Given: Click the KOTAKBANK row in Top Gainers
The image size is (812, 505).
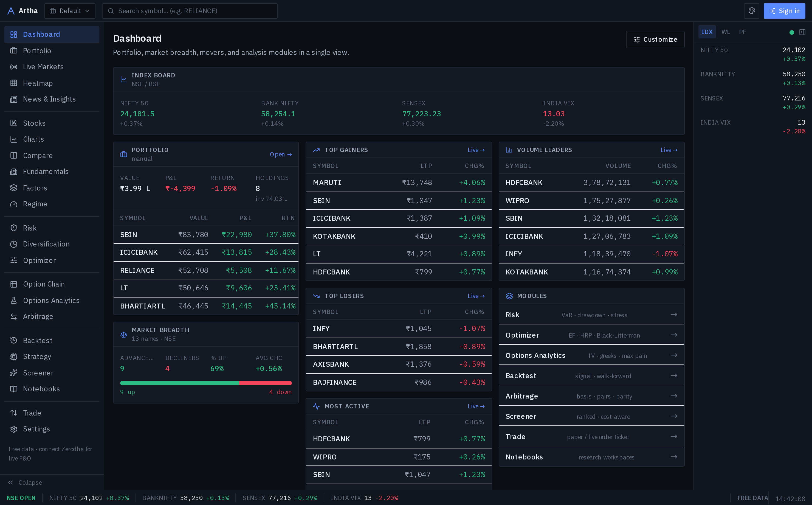Looking at the screenshot, I should click(x=399, y=237).
